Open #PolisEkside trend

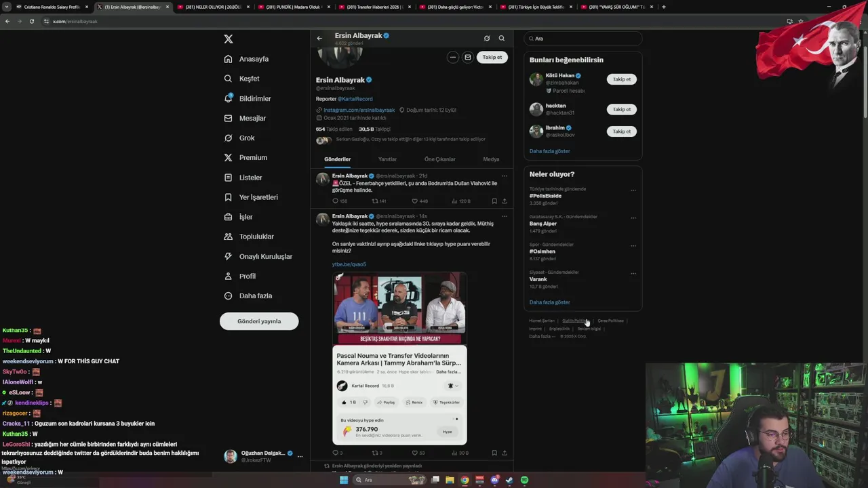click(x=546, y=196)
